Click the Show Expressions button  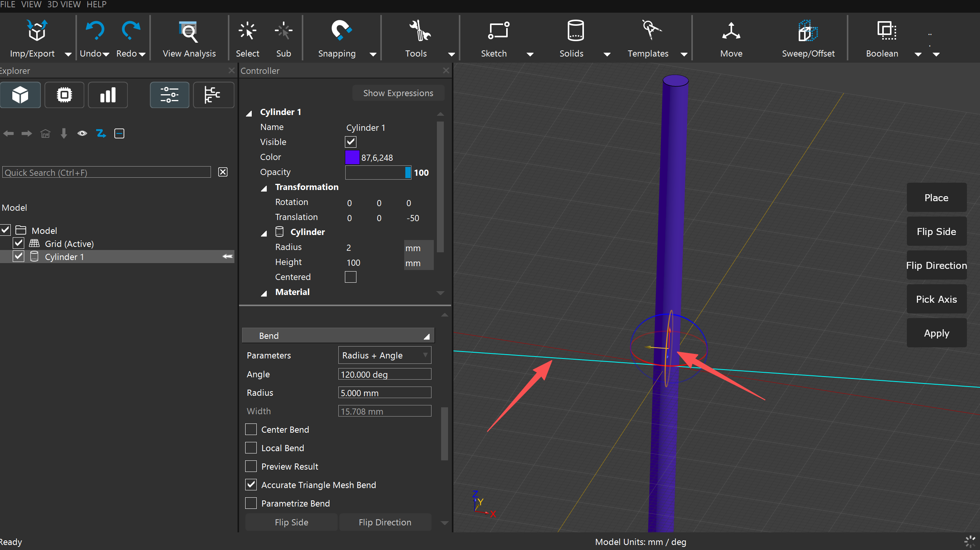point(398,93)
